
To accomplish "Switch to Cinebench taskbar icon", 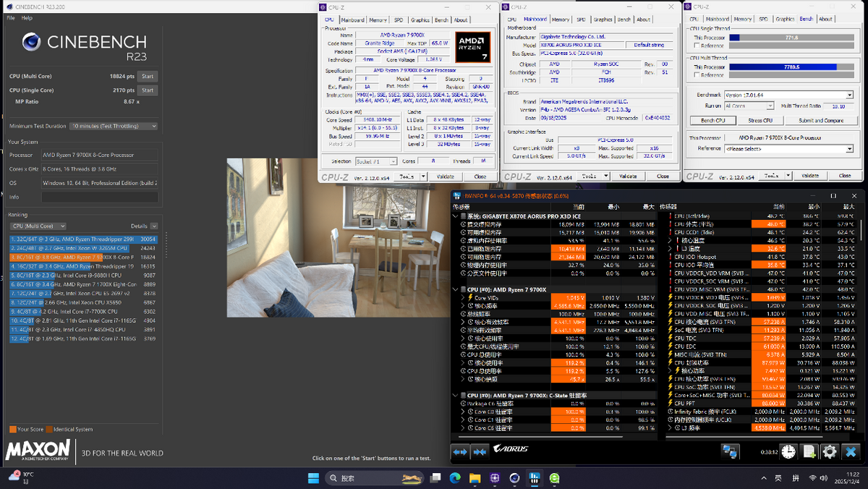I will [514, 477].
